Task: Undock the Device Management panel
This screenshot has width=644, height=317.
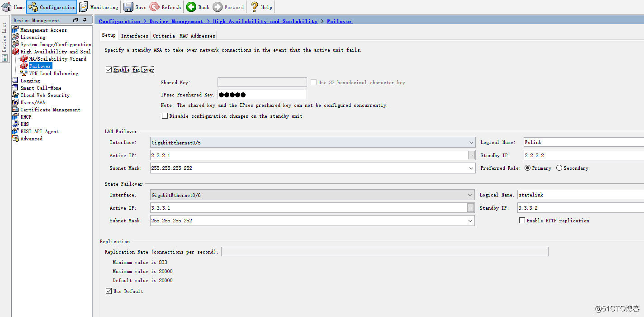Action: [x=76, y=20]
